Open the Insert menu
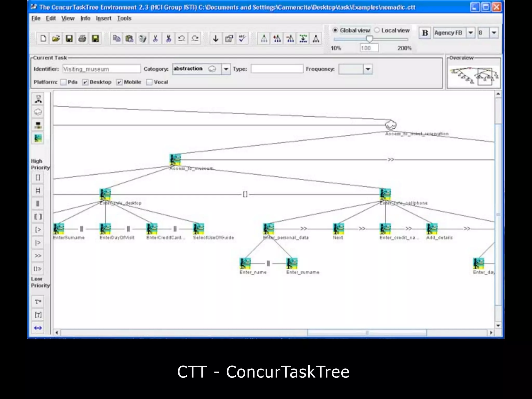Image resolution: width=532 pixels, height=399 pixels. 103,18
